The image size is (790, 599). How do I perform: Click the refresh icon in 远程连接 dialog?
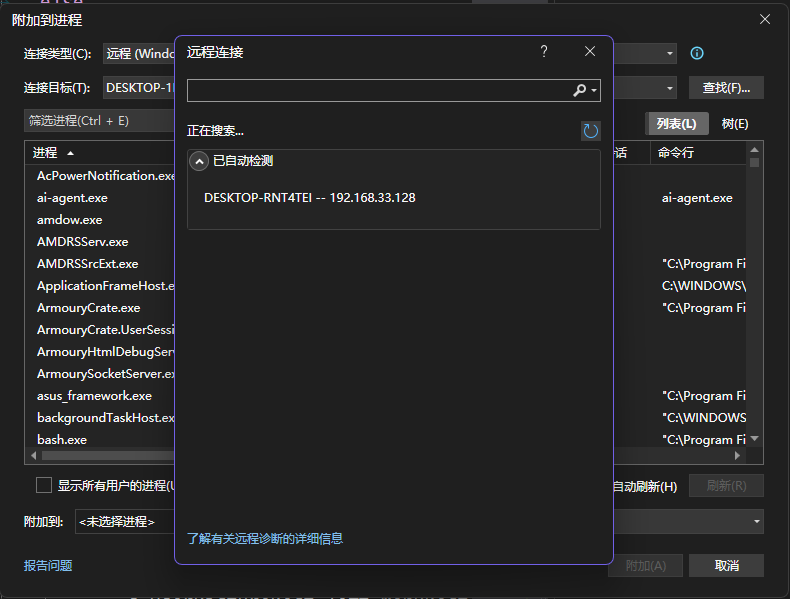pyautogui.click(x=591, y=131)
